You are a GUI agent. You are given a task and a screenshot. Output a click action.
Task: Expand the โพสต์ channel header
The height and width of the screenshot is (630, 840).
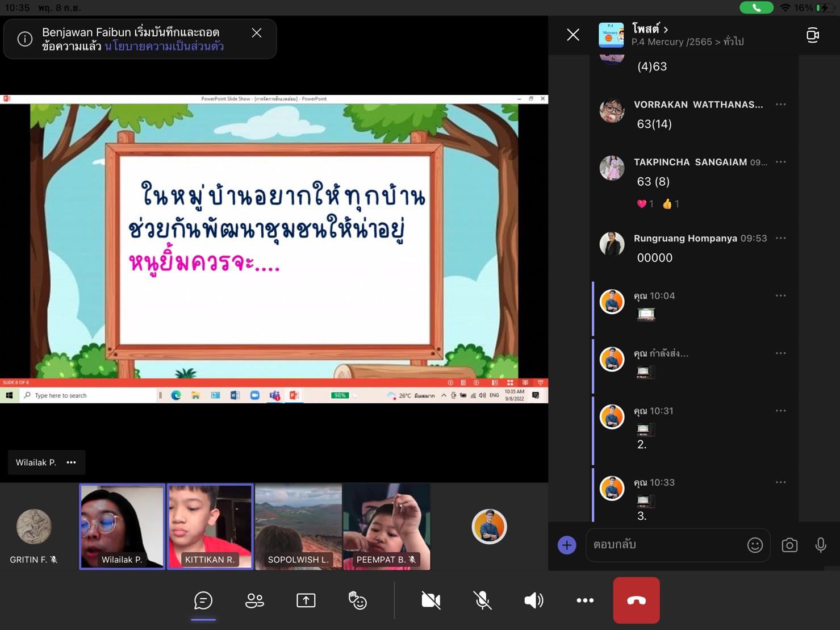click(x=650, y=28)
